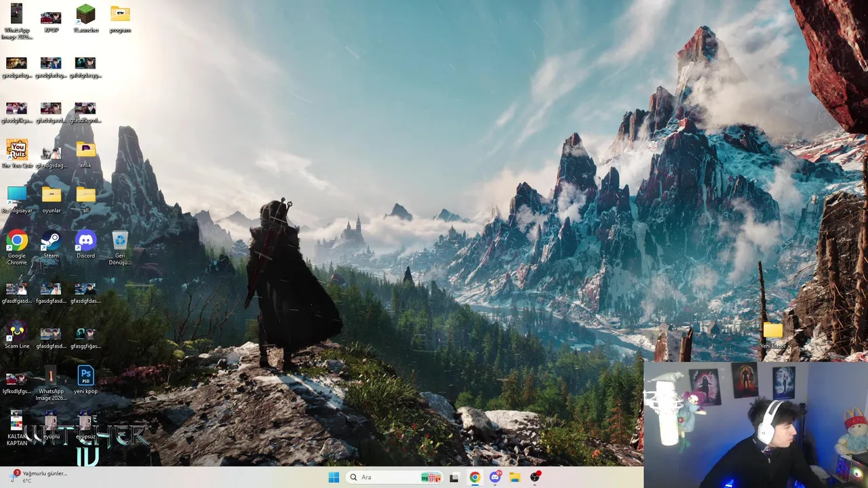
Task: Select the 'eyüpsüz' file icon
Action: pyautogui.click(x=85, y=426)
